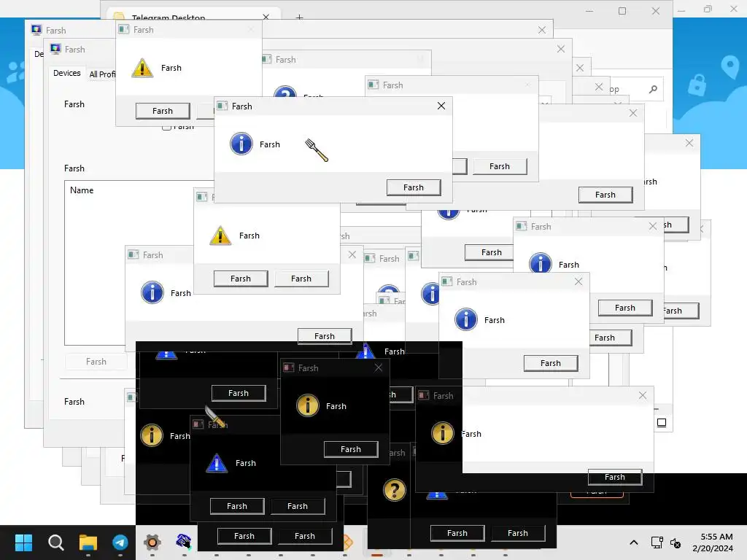Click left Farsh button below blue warning triangle
747x560 pixels.
pos(237,506)
